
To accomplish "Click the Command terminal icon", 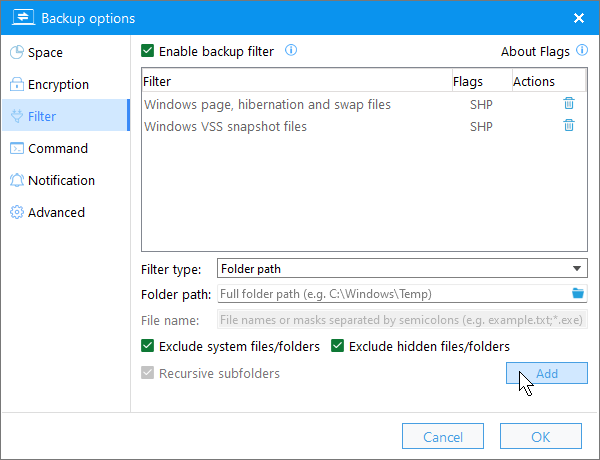I will [x=16, y=148].
